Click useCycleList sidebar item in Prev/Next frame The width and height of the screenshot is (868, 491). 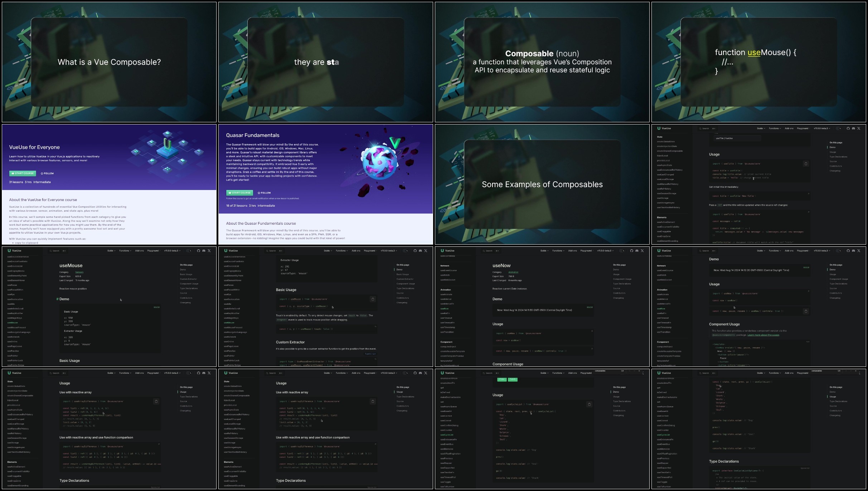pyautogui.click(x=447, y=435)
